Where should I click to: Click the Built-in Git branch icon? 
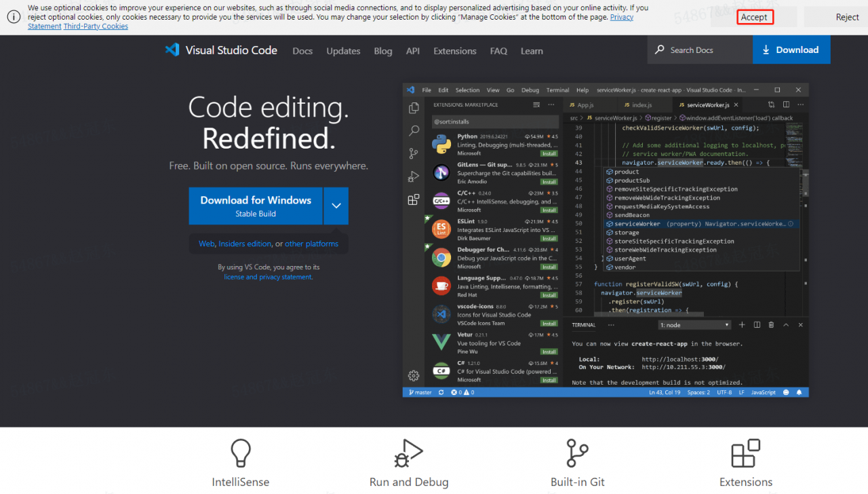578,453
